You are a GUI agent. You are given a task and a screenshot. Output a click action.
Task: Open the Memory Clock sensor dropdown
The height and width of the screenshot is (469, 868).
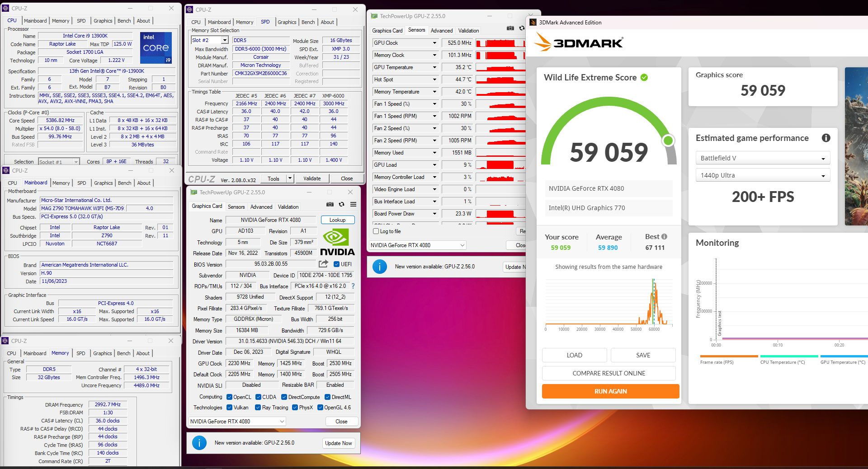[x=435, y=55]
